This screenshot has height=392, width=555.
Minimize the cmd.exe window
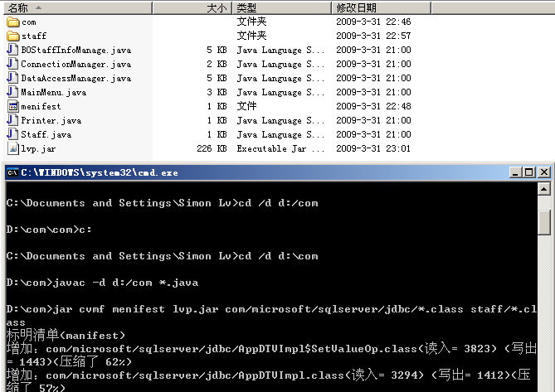[515, 172]
